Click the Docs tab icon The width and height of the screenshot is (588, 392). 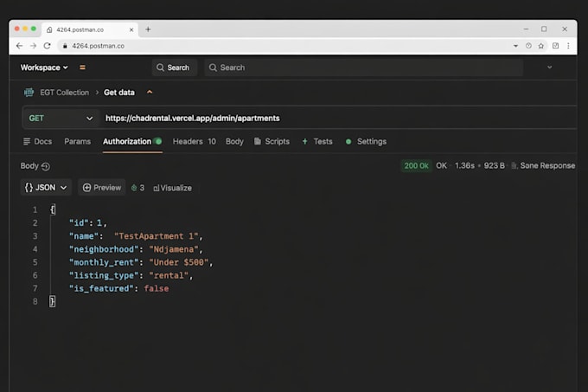[x=27, y=141]
